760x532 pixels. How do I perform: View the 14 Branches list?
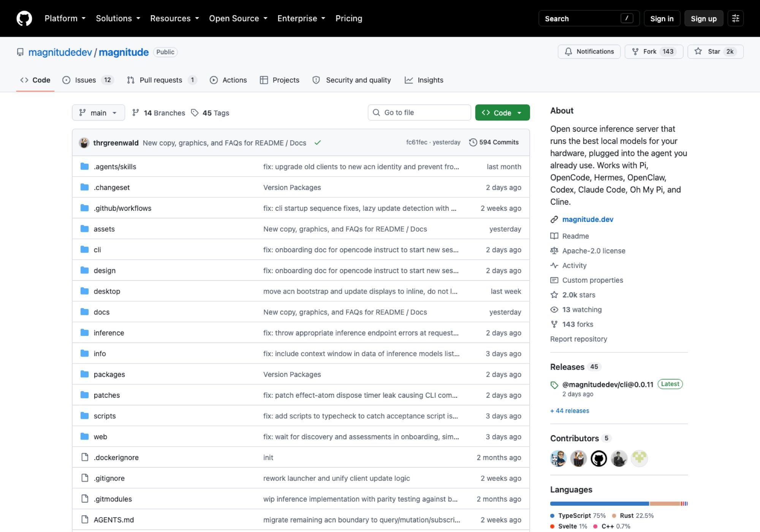coord(158,113)
